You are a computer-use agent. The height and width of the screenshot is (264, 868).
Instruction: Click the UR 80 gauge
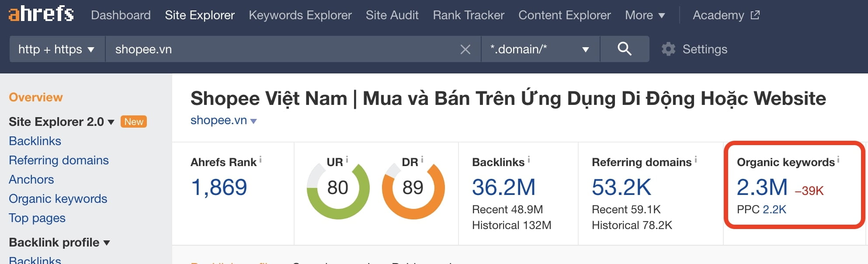(x=338, y=188)
